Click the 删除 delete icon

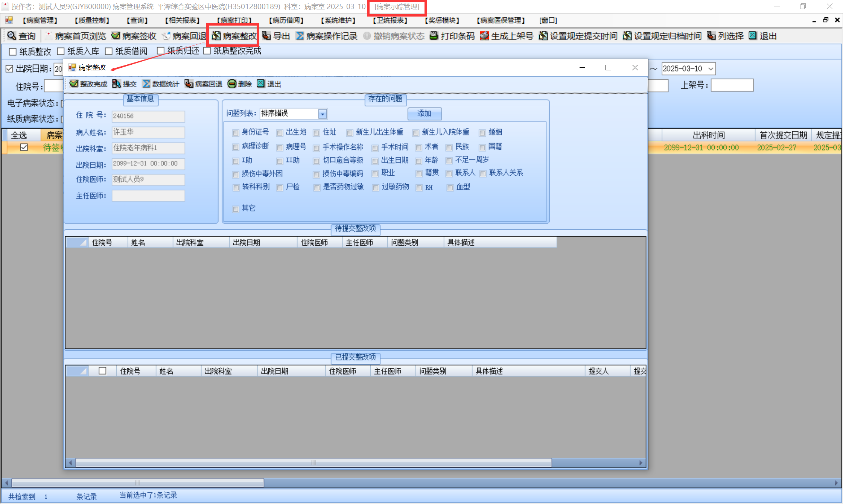(232, 84)
